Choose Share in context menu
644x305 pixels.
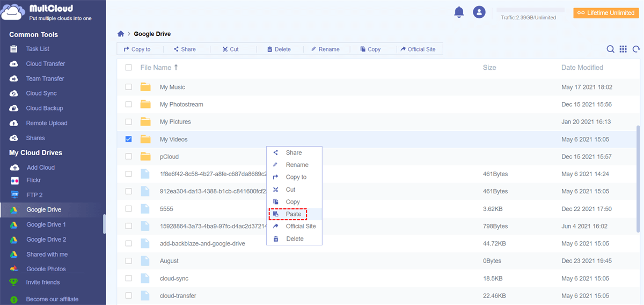pos(294,152)
